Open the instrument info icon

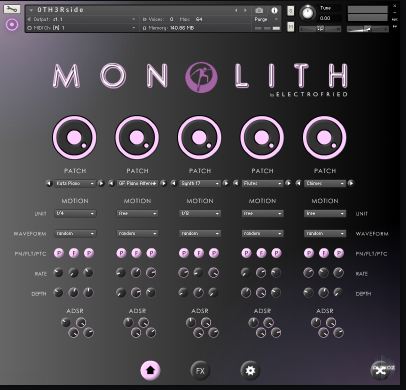click(274, 10)
